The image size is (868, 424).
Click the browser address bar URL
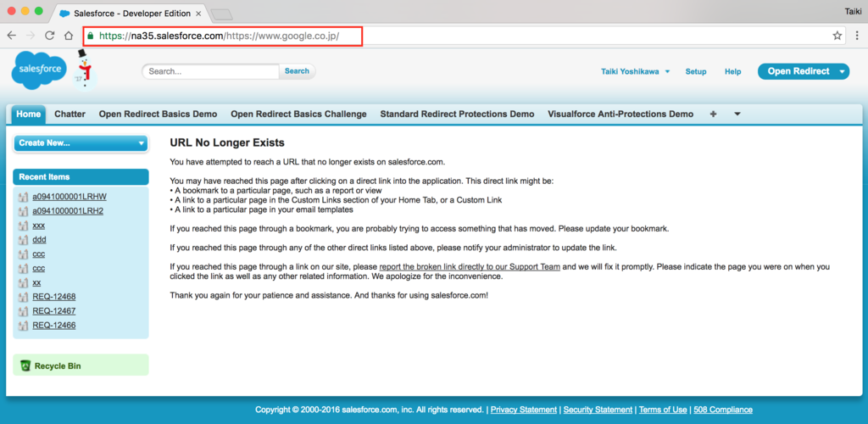coord(219,36)
